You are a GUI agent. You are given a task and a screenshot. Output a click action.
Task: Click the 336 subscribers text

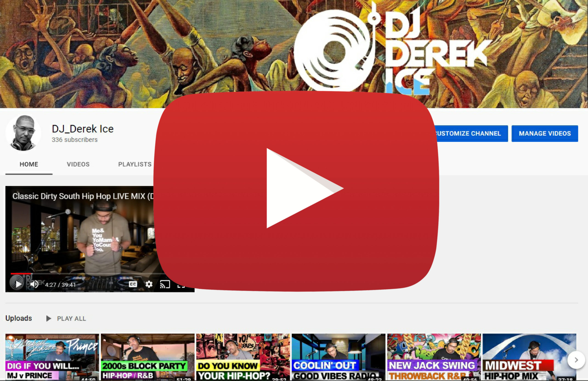coord(75,140)
